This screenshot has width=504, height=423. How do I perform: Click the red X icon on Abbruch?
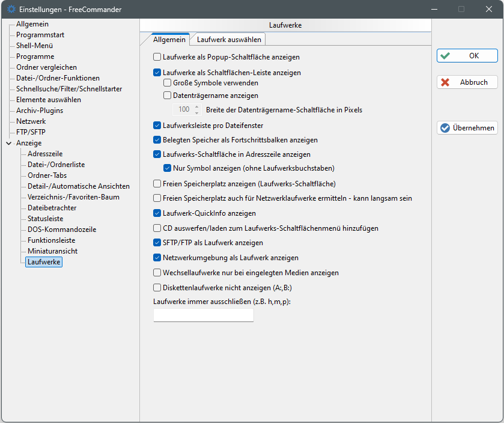pyautogui.click(x=445, y=82)
